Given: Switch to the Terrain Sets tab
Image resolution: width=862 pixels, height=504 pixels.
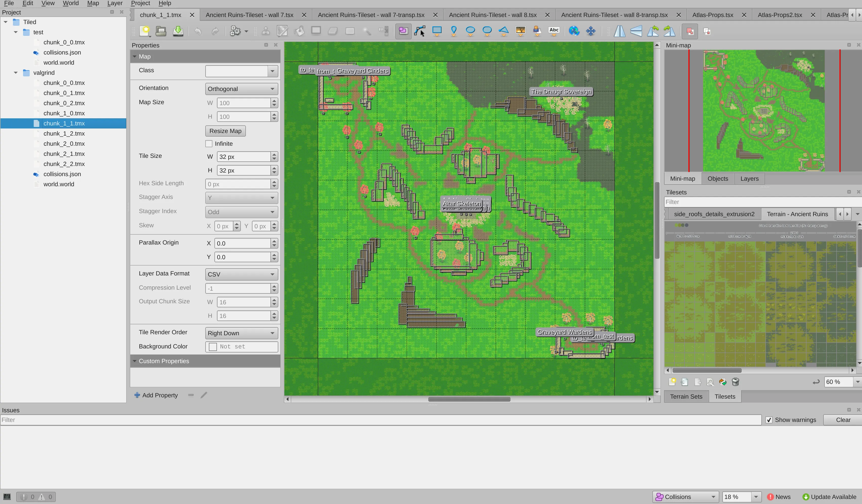Looking at the screenshot, I should (x=686, y=396).
